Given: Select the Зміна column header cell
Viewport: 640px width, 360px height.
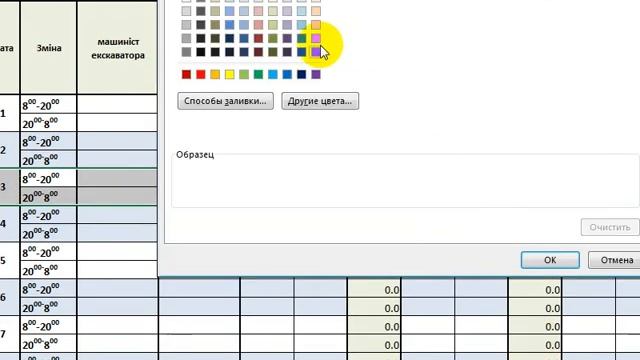Looking at the screenshot, I should pos(49,48).
